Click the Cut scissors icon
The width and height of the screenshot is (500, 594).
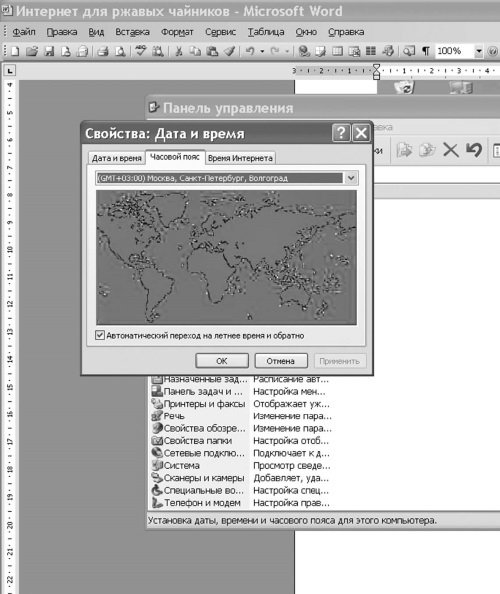pyautogui.click(x=179, y=51)
